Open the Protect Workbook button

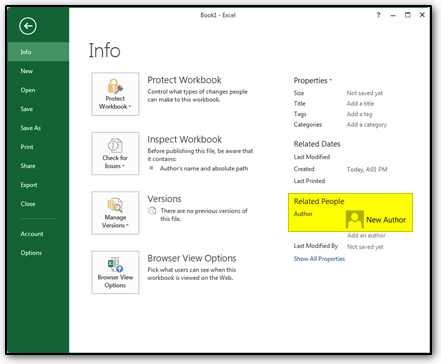pos(115,94)
